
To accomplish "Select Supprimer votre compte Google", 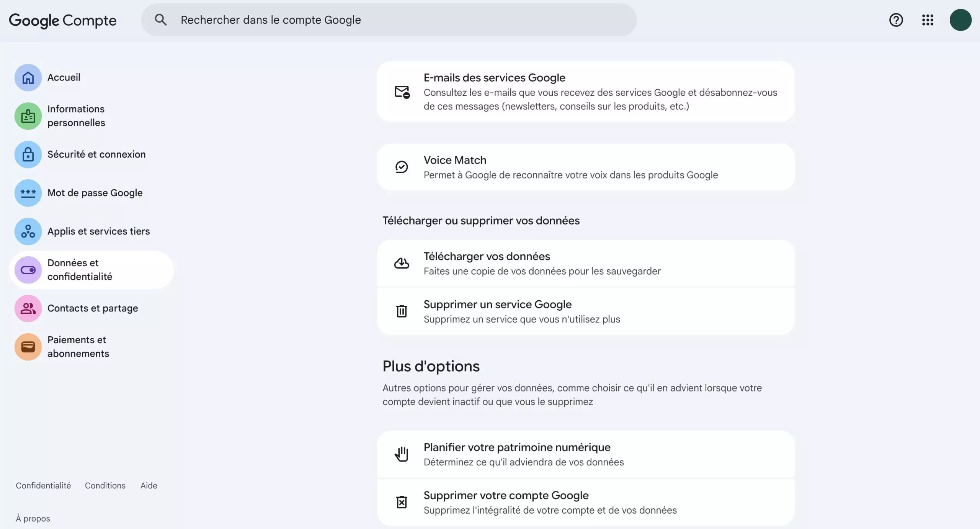I will coord(585,502).
